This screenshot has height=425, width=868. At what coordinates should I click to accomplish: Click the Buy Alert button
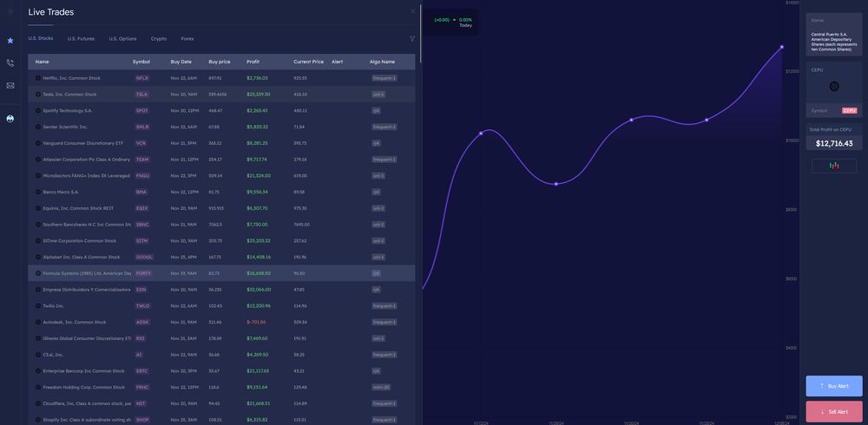[833, 386]
